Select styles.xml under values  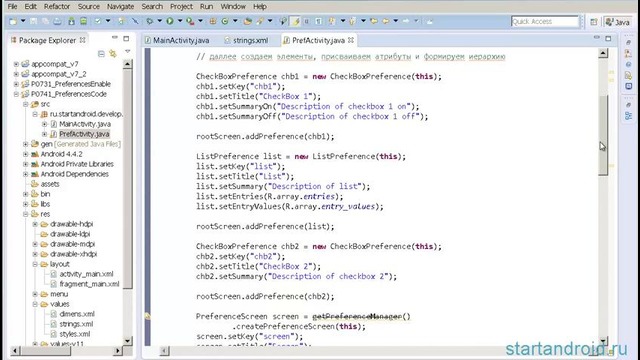pos(75,334)
